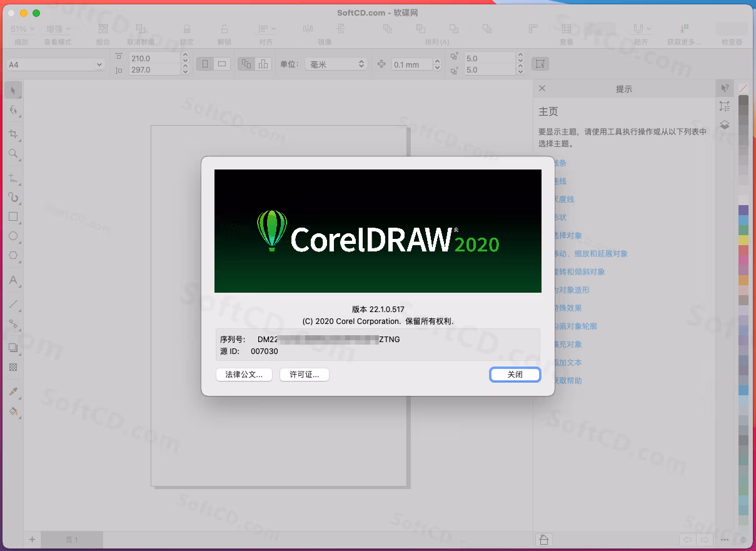Select the Rectangle tool
The image size is (756, 551).
pos(13,216)
